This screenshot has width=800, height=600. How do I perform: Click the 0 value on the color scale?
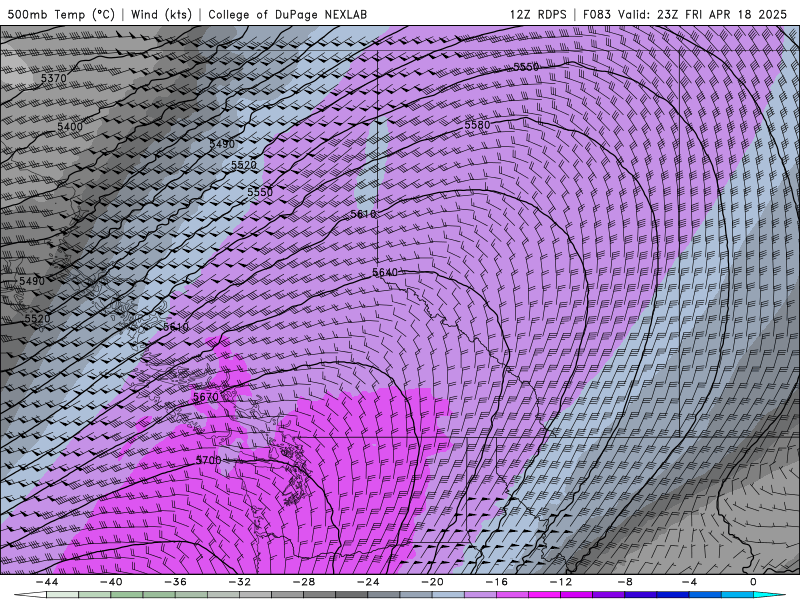tap(754, 582)
